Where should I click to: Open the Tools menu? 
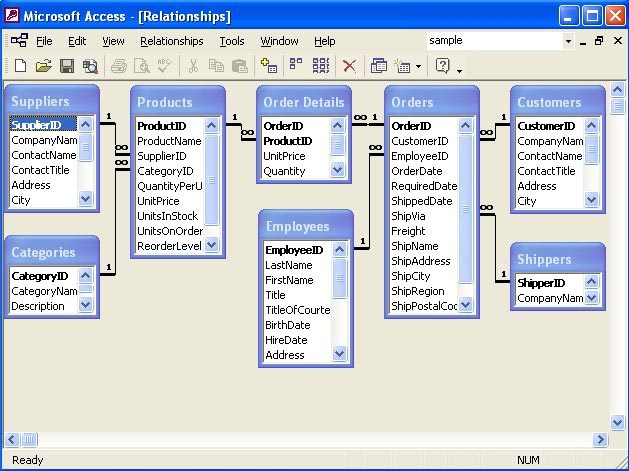pos(232,41)
